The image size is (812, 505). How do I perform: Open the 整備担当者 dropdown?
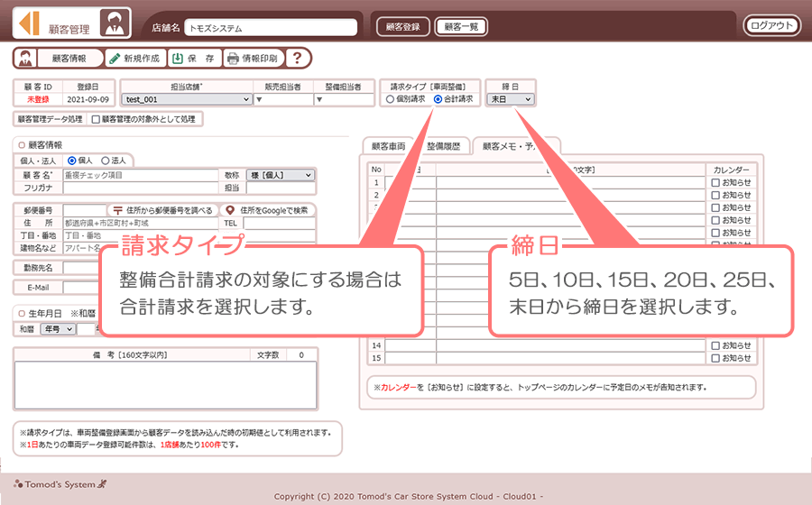[344, 99]
